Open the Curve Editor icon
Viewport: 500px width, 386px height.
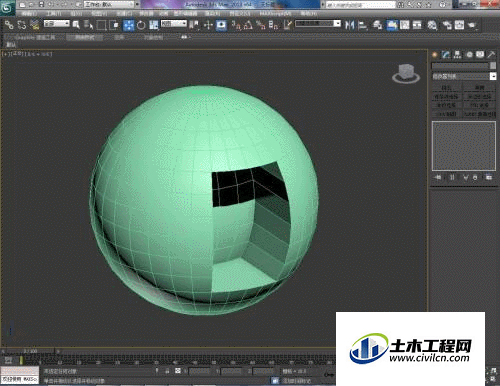404,25
